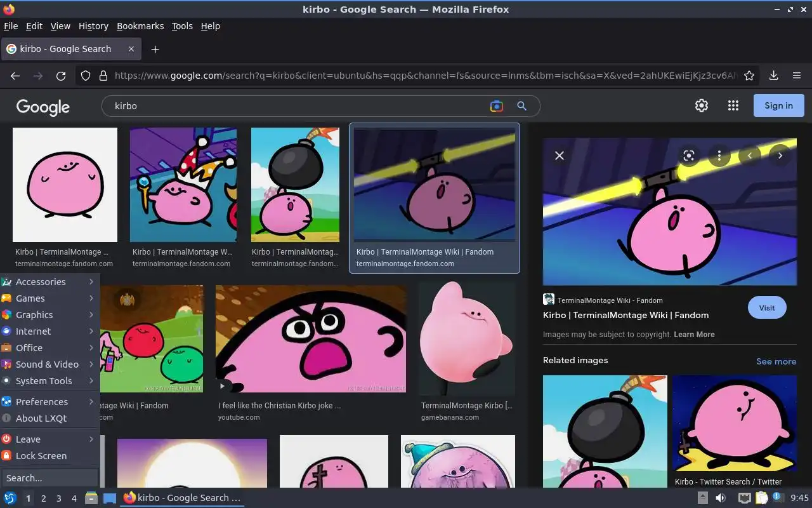
Task: Open TerminalMontage Kirbo gamebanana plush thumbnail
Action: tap(468, 339)
